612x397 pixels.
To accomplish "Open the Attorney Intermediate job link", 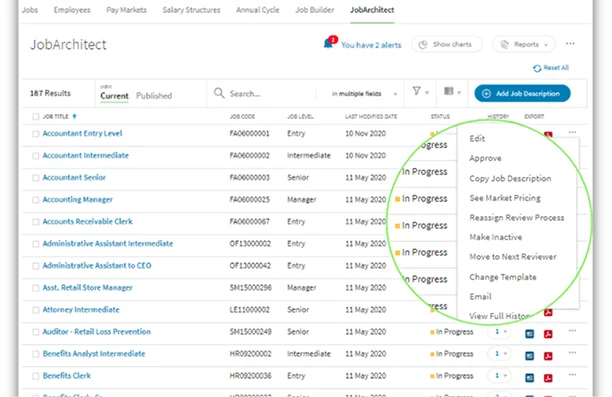I will [81, 310].
